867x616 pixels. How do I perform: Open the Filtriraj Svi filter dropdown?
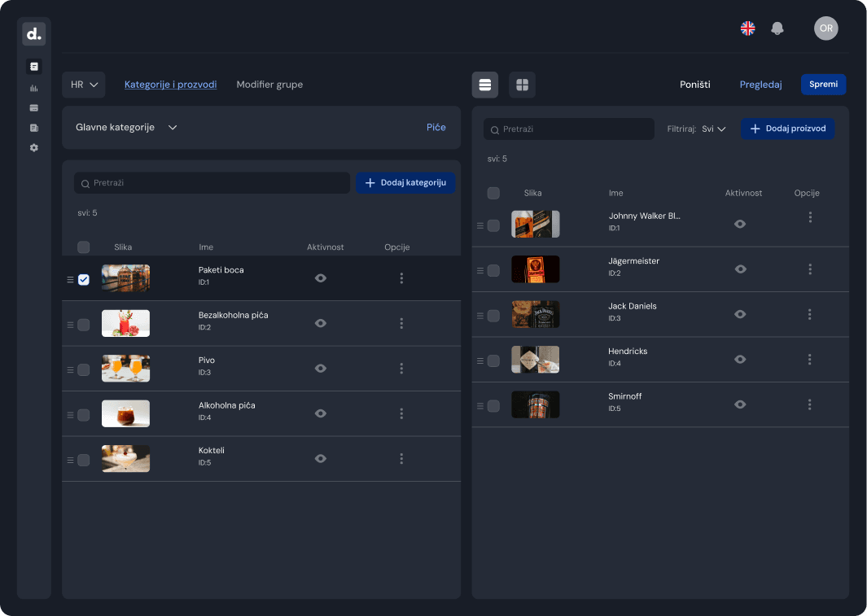tap(713, 129)
